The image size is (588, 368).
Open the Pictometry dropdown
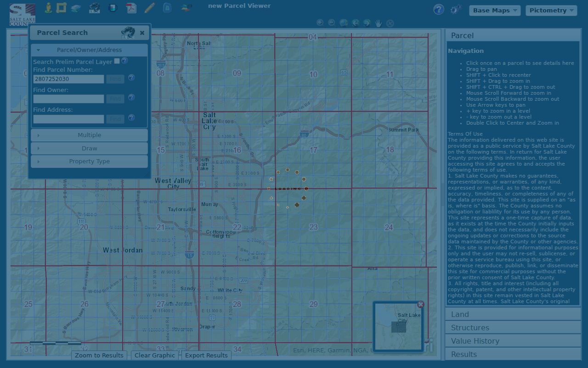point(551,11)
